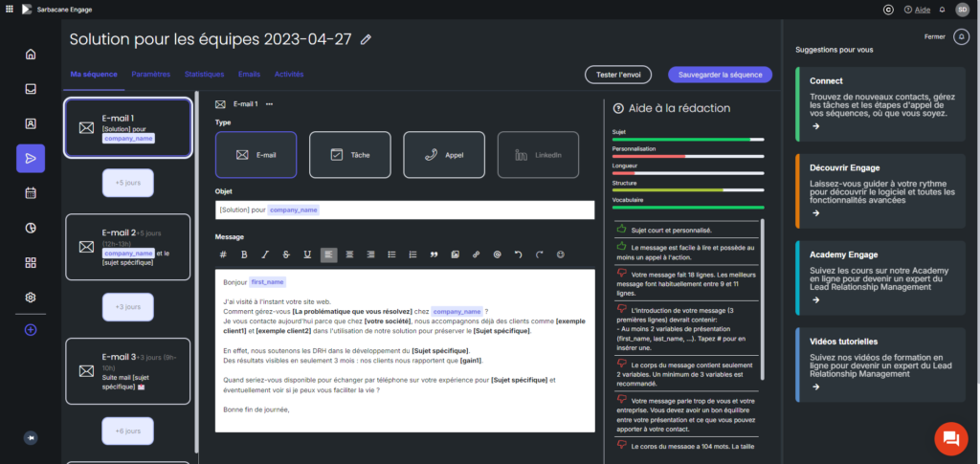Select the Appel step type
Image resolution: width=980 pixels, height=464 pixels.
click(x=444, y=155)
